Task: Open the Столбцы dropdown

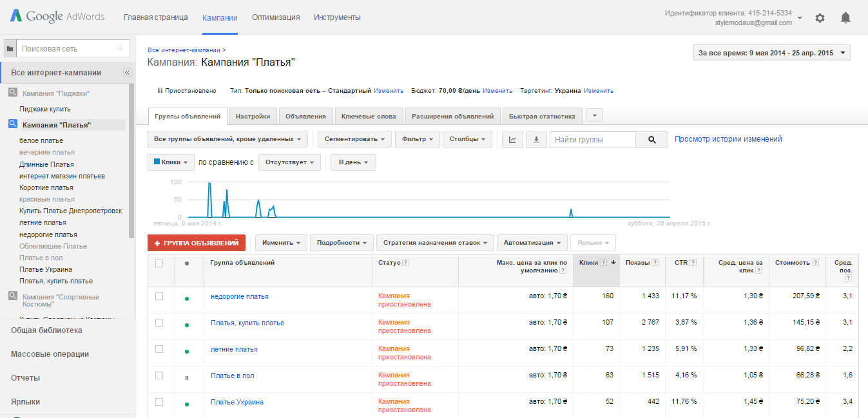Action: click(x=467, y=139)
